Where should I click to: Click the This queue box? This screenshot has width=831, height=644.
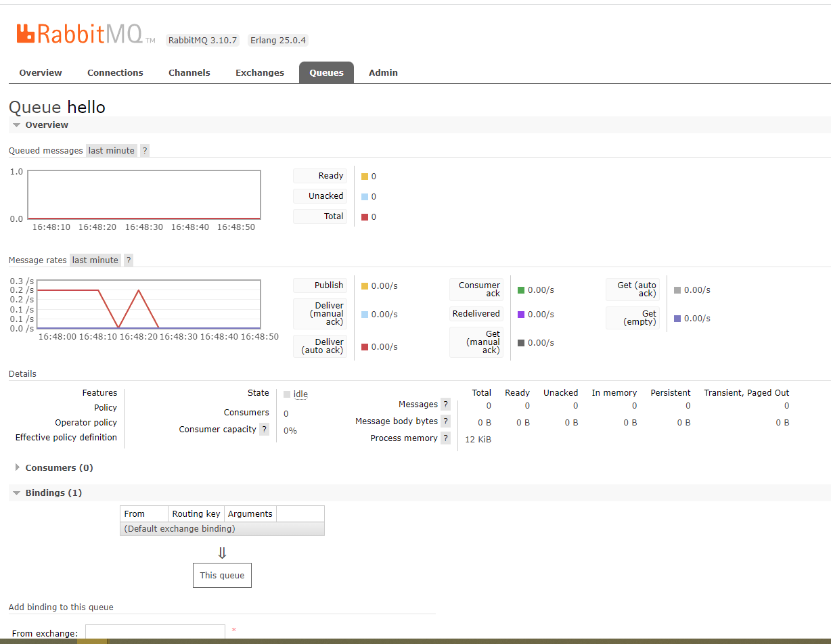click(222, 575)
